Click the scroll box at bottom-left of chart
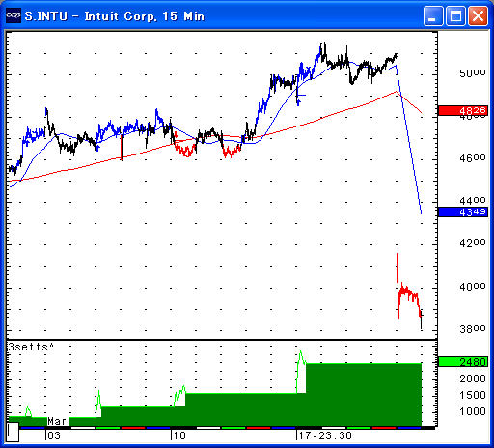The image size is (494, 448). point(13,432)
